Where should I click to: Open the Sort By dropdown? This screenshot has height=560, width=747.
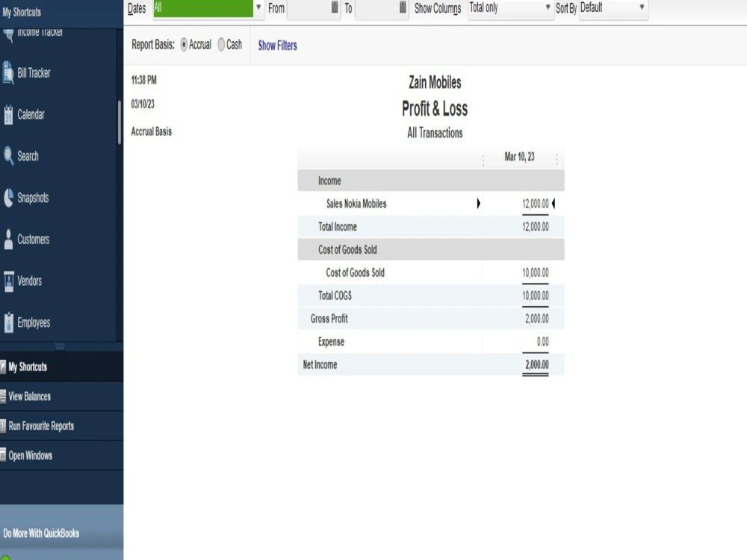pyautogui.click(x=641, y=8)
